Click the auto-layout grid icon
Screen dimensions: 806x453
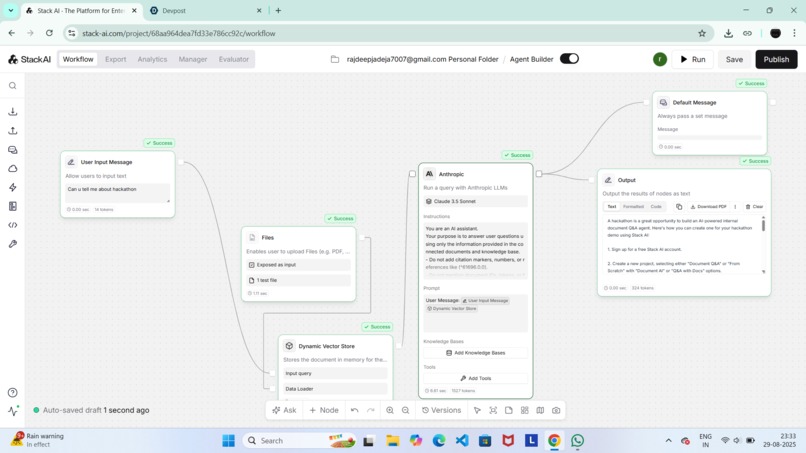[x=524, y=410]
